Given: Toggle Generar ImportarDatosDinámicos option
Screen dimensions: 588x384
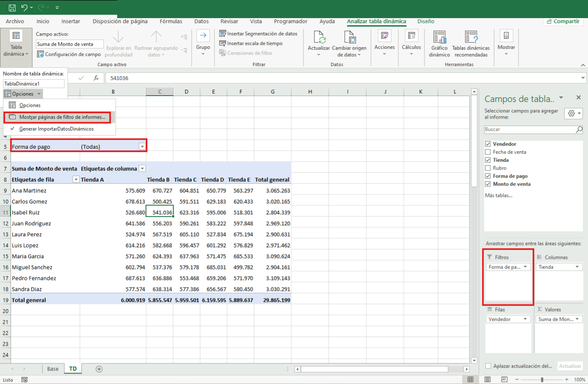Looking at the screenshot, I should 59,129.
